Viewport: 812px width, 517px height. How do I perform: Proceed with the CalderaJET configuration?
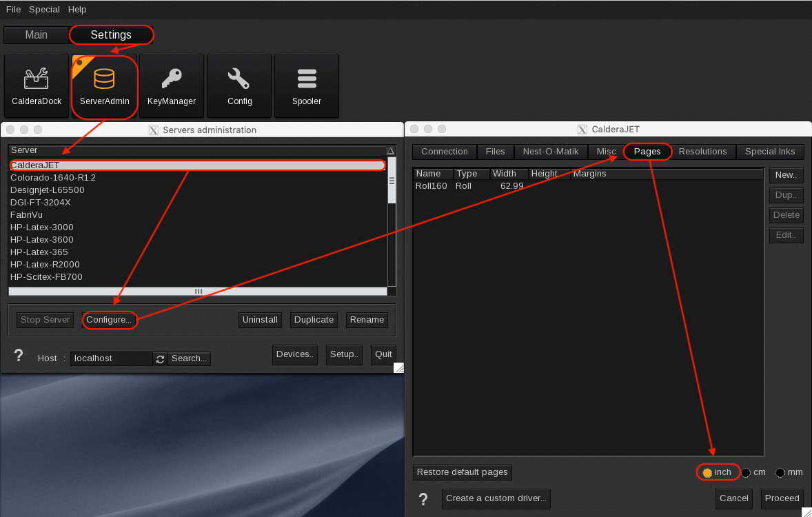click(x=782, y=498)
